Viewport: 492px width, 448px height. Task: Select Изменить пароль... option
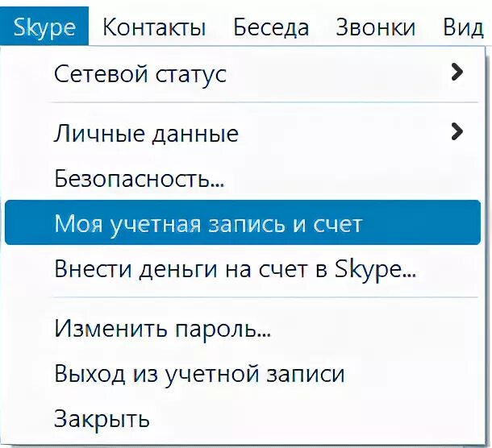(x=162, y=330)
